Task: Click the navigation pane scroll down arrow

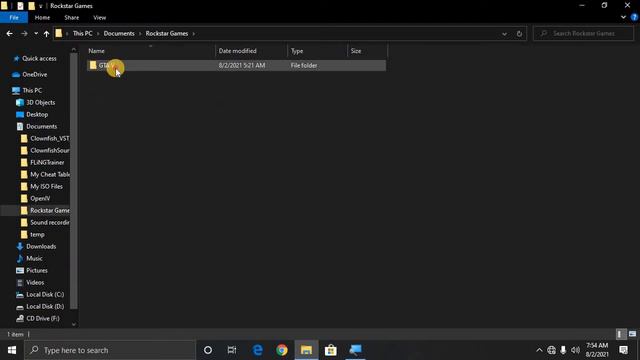Action: pos(74,324)
